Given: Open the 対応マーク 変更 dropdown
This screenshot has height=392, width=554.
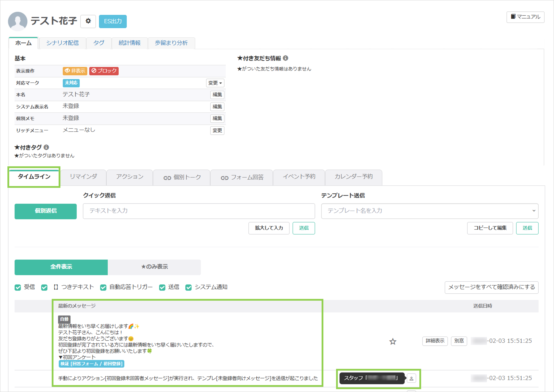Looking at the screenshot, I should click(215, 83).
